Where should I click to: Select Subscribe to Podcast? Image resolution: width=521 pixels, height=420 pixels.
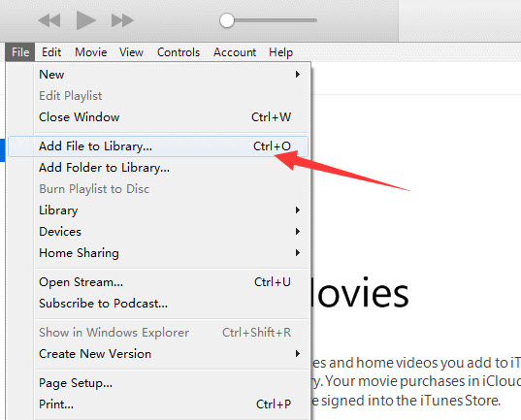(158, 304)
